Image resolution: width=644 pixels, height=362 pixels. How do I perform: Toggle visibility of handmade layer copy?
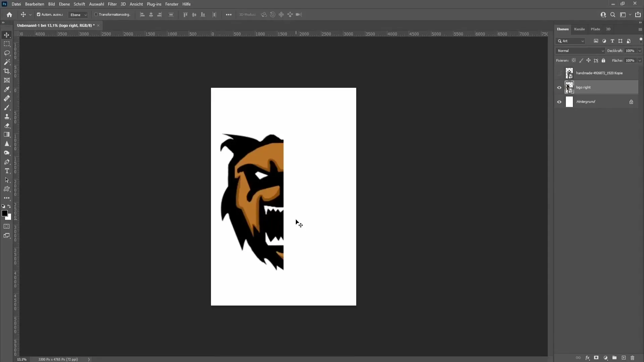pos(559,72)
